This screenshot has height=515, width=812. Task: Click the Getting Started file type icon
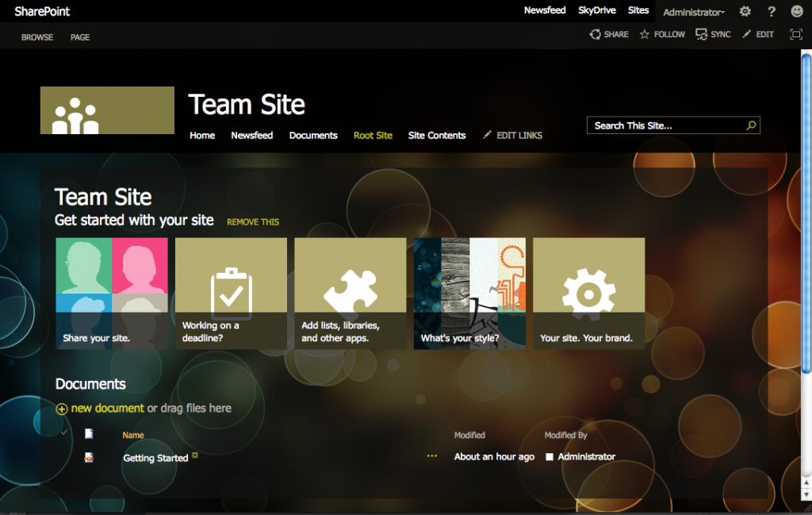coord(89,458)
